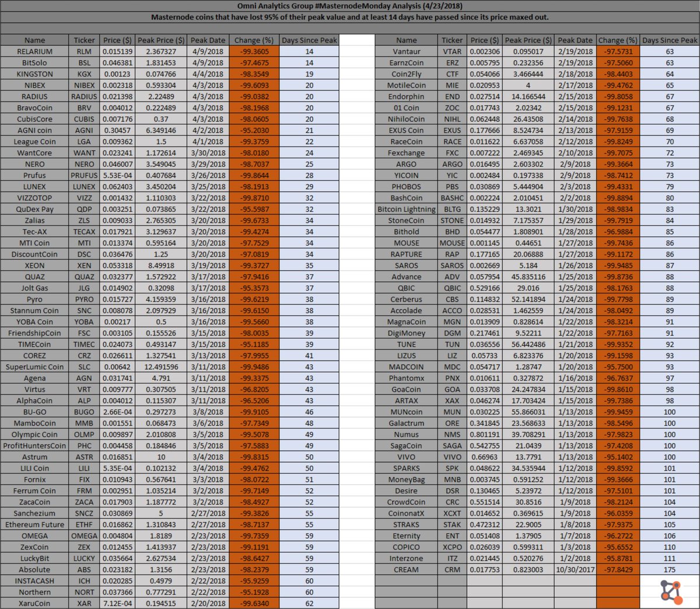Select Cerberus peak price 52.141894
Screen dimensions: 700x609
(x=528, y=299)
